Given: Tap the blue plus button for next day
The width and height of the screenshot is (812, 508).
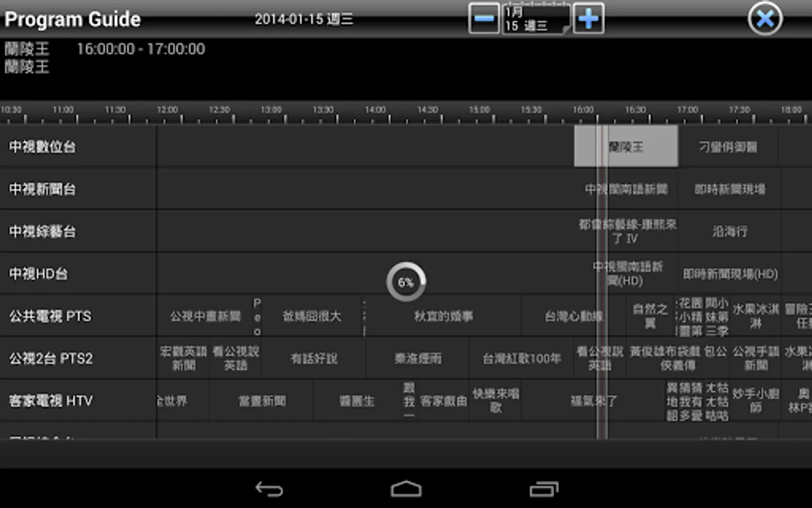Looking at the screenshot, I should click(589, 19).
